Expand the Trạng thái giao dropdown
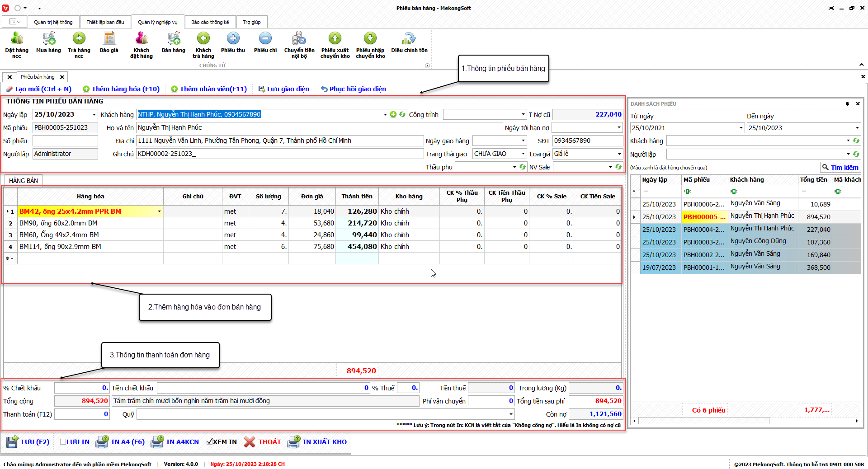The width and height of the screenshot is (868, 469). [523, 154]
